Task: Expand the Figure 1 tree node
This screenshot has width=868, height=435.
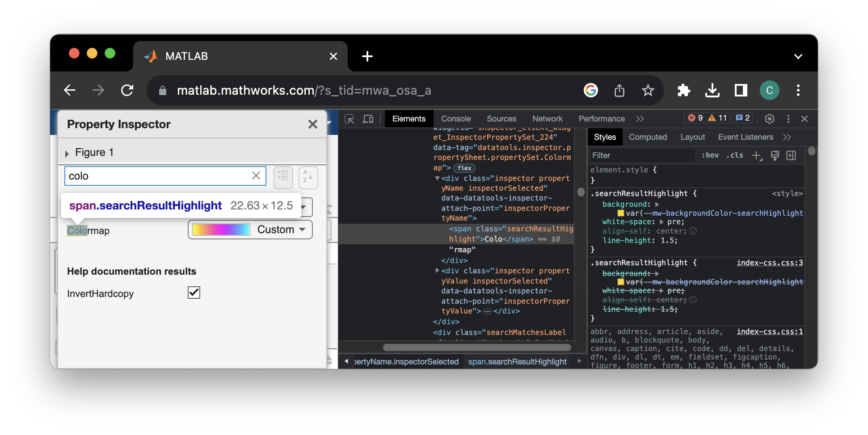Action: click(x=67, y=153)
